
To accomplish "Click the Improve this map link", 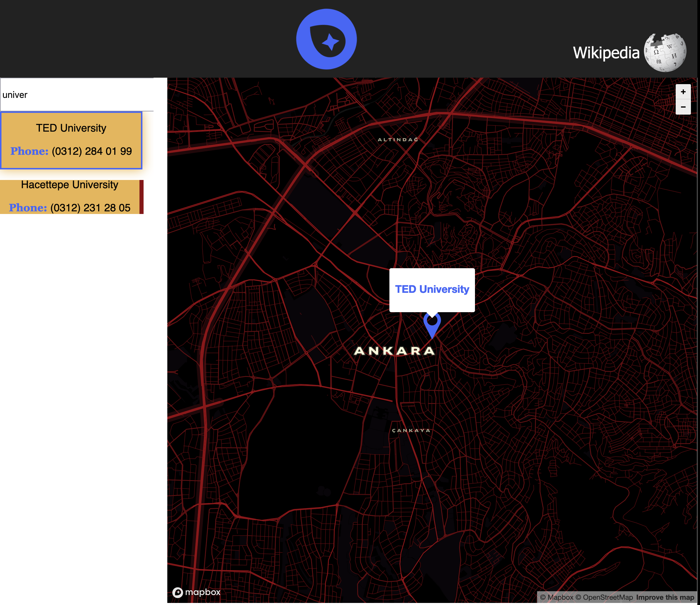I will [x=665, y=597].
